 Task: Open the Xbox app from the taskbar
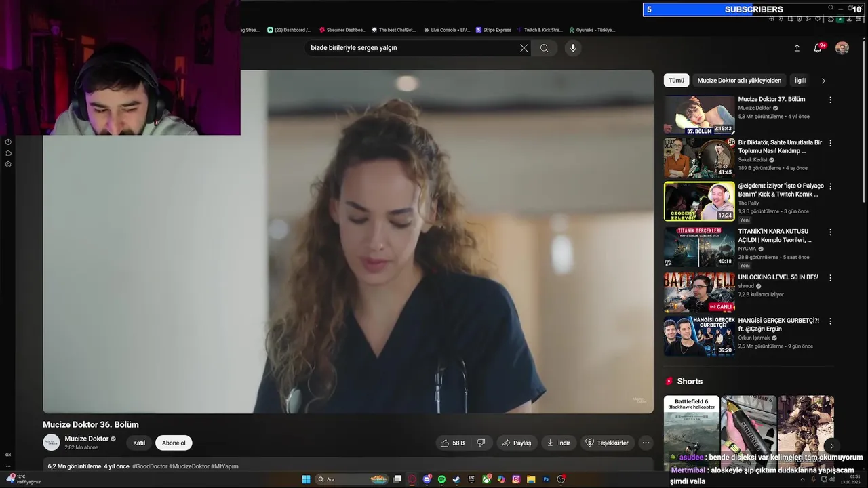point(487,479)
